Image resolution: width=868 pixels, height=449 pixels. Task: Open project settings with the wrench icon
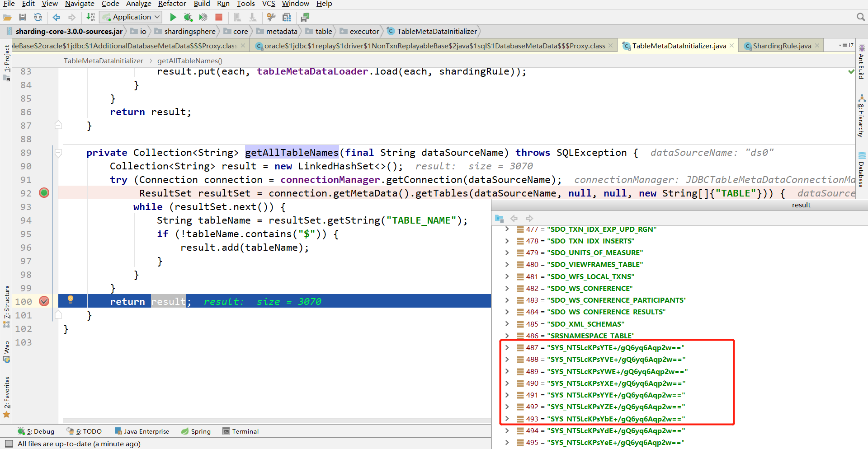click(271, 17)
